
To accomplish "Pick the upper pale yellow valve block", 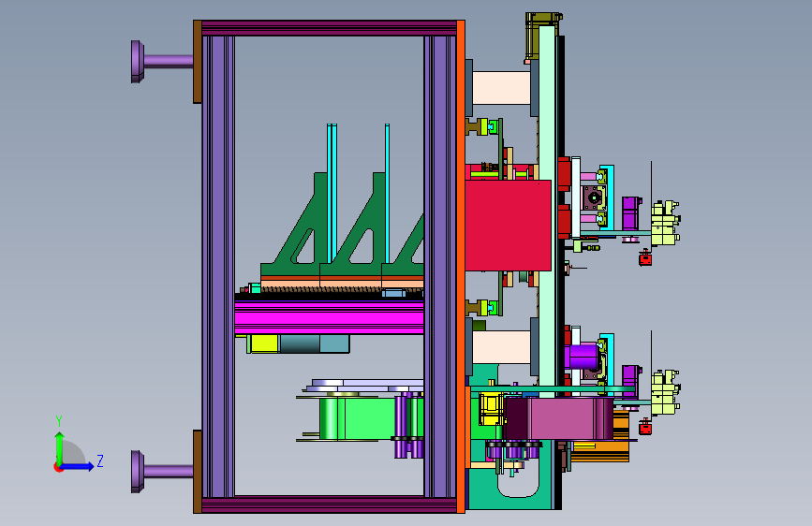I will coord(666,223).
